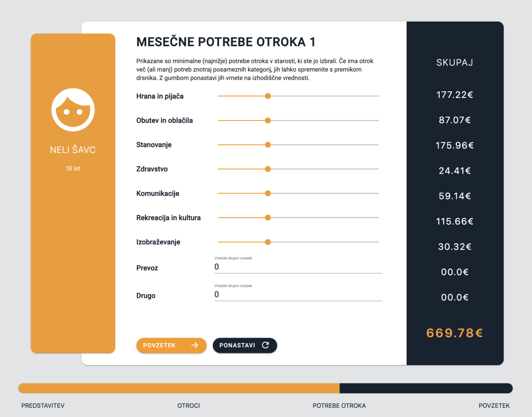Go to the OTROCI step
The width and height of the screenshot is (532, 417).
point(189,405)
